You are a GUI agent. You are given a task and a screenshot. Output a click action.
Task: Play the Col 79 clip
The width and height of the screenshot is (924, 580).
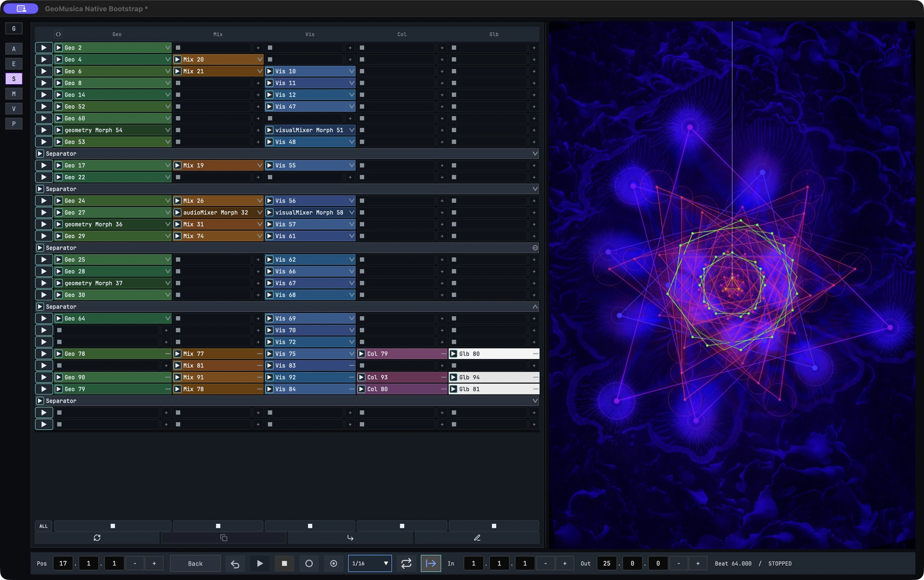pos(362,354)
